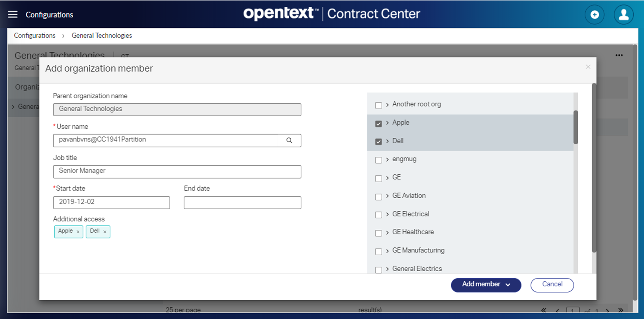The width and height of the screenshot is (644, 319).
Task: Go to previous results page
Action: click(x=557, y=311)
